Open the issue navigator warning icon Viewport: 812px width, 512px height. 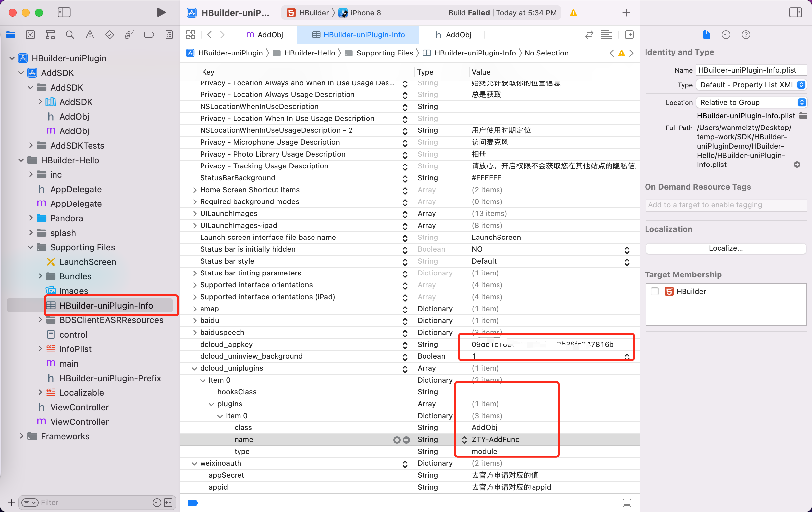[x=90, y=35]
